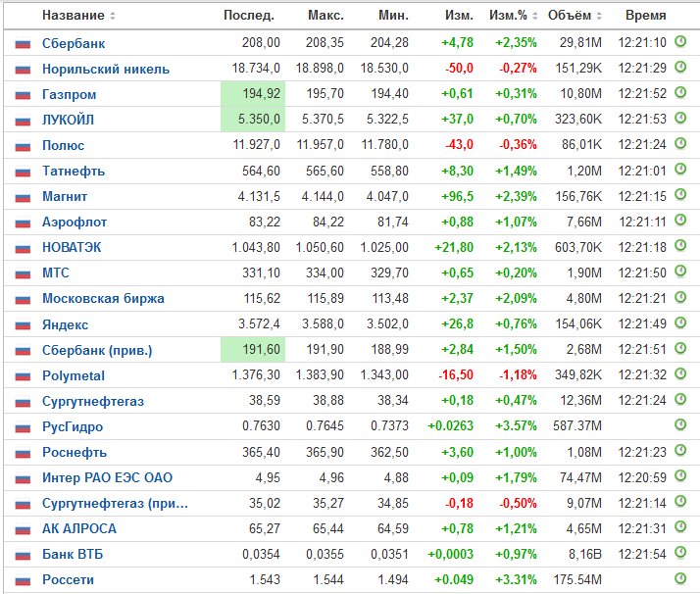Open the Полюс stock link
The image size is (700, 594).
pyautogui.click(x=63, y=145)
